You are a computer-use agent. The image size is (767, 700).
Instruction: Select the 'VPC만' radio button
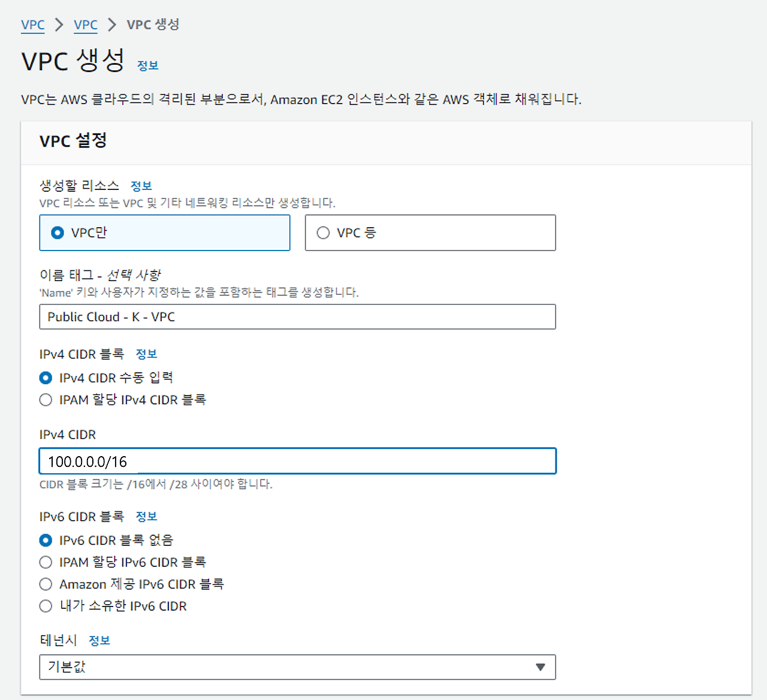(57, 233)
